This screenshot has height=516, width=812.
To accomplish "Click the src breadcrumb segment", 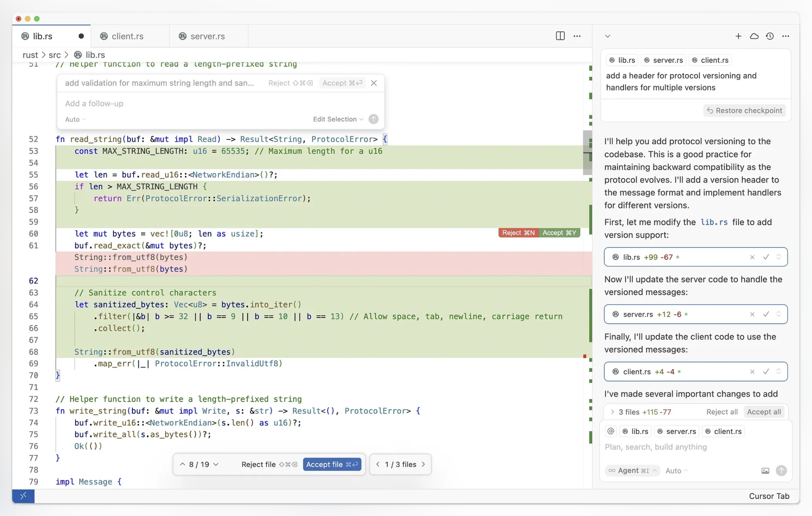I will tap(55, 55).
